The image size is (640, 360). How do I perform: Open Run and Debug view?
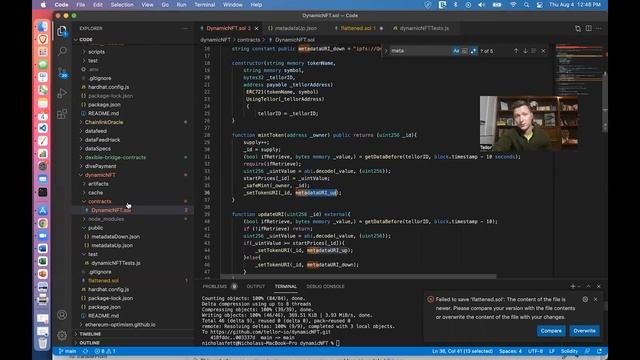point(62,93)
